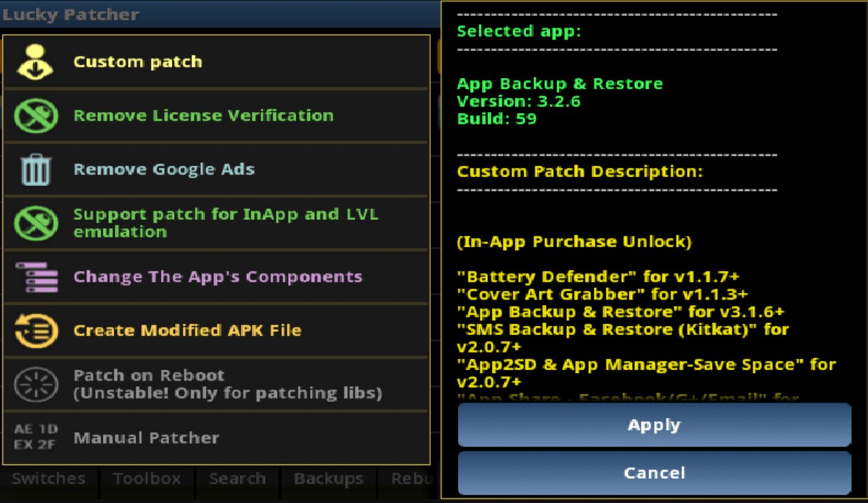Click the Remove License Verification crossed-out icon
Image resolution: width=868 pixels, height=503 pixels.
coord(36,116)
